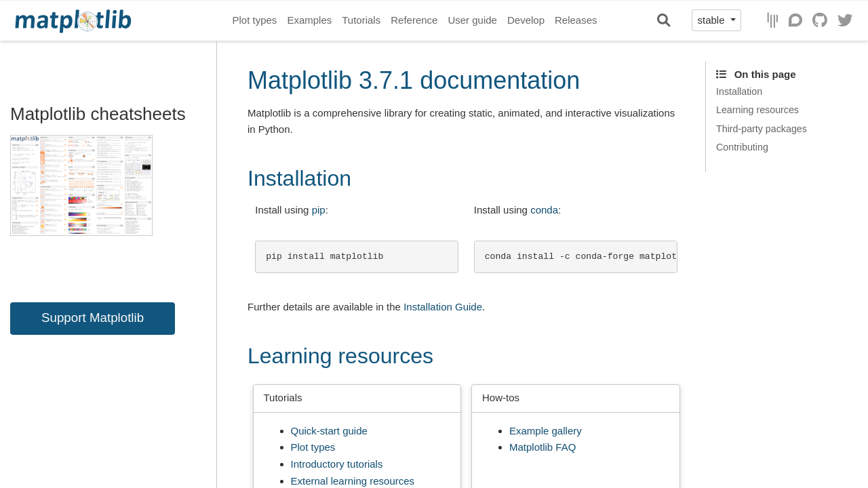Open the stable version dropdown
Screen dimensions: 868x488
716,20
